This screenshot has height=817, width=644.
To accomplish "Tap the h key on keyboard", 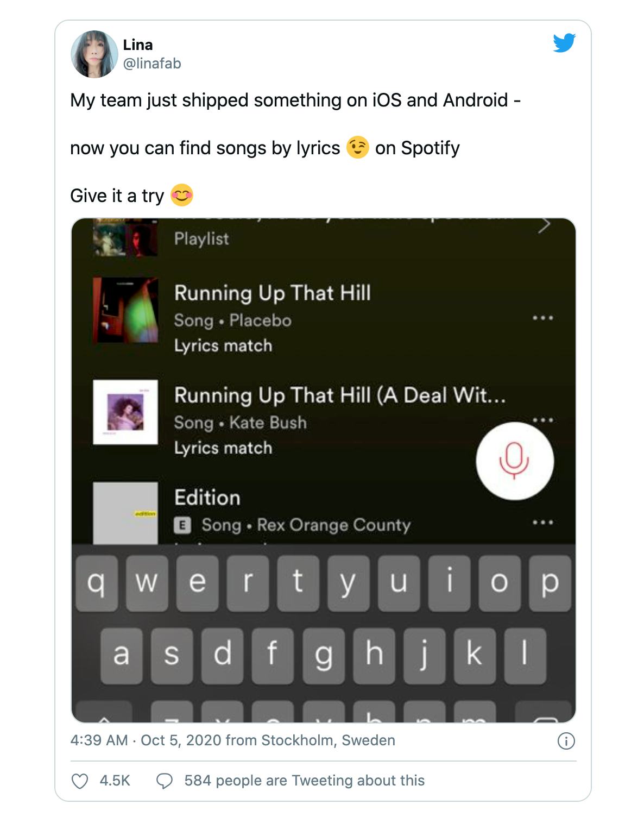I will pyautogui.click(x=374, y=656).
